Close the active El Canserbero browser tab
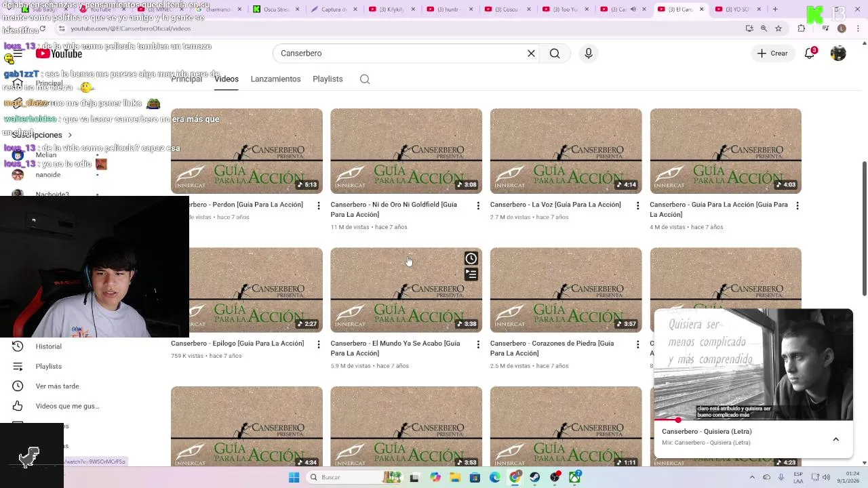Viewport: 868px width, 488px height. pos(701,9)
